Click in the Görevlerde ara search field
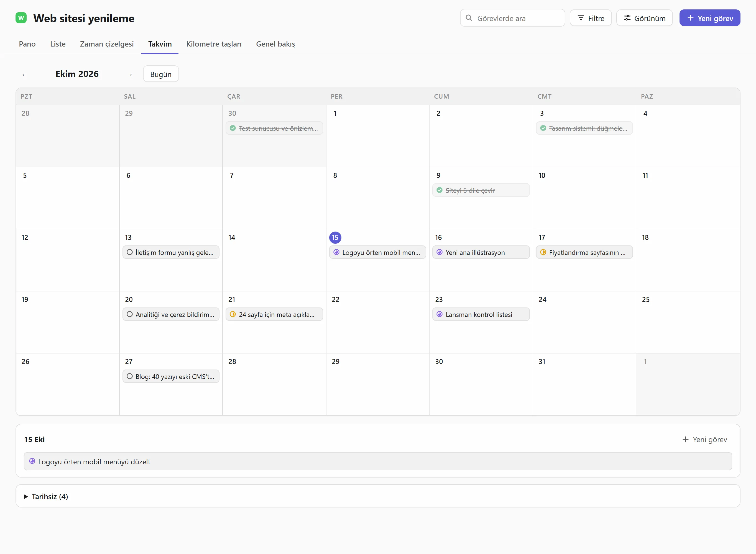The height and width of the screenshot is (554, 756). coord(512,18)
